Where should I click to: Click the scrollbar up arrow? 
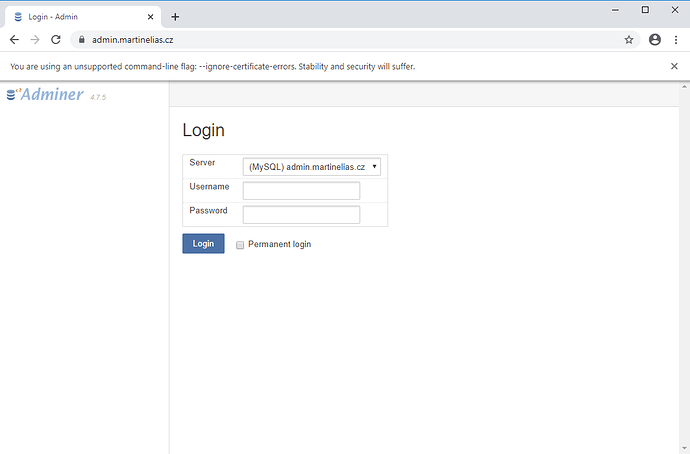tap(684, 87)
